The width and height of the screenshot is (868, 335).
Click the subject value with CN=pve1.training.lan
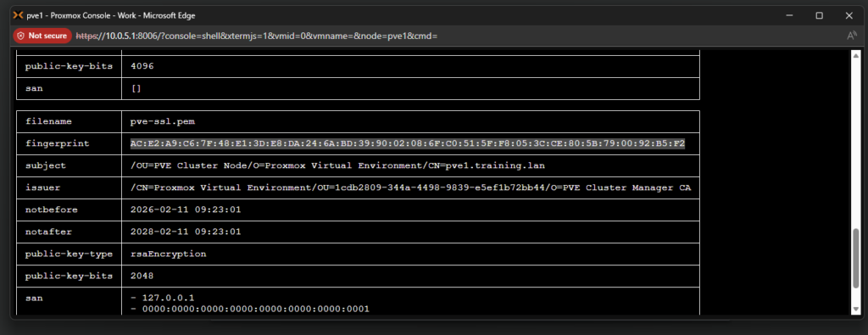point(338,165)
